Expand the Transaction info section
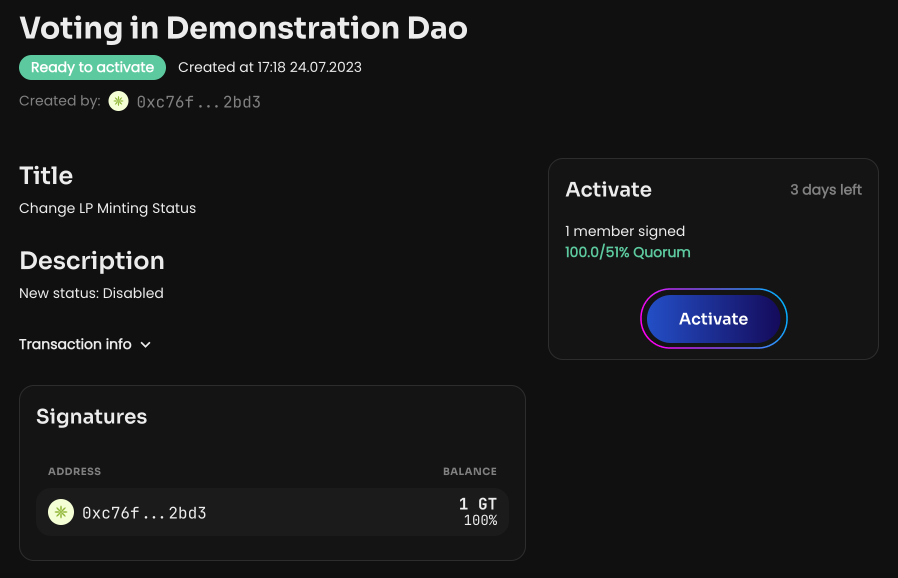Viewport: 898px width, 578px height. click(85, 344)
